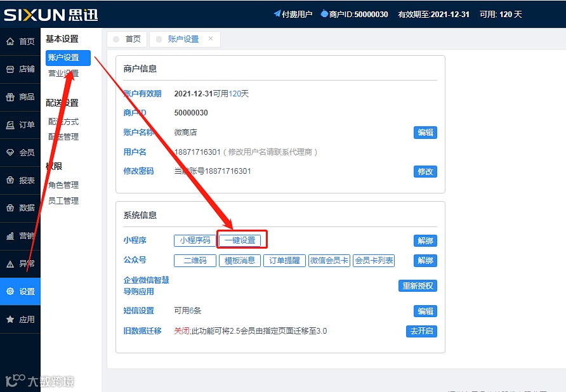Click 编辑 next to 账户名称
The width and height of the screenshot is (566, 392).
(x=425, y=133)
